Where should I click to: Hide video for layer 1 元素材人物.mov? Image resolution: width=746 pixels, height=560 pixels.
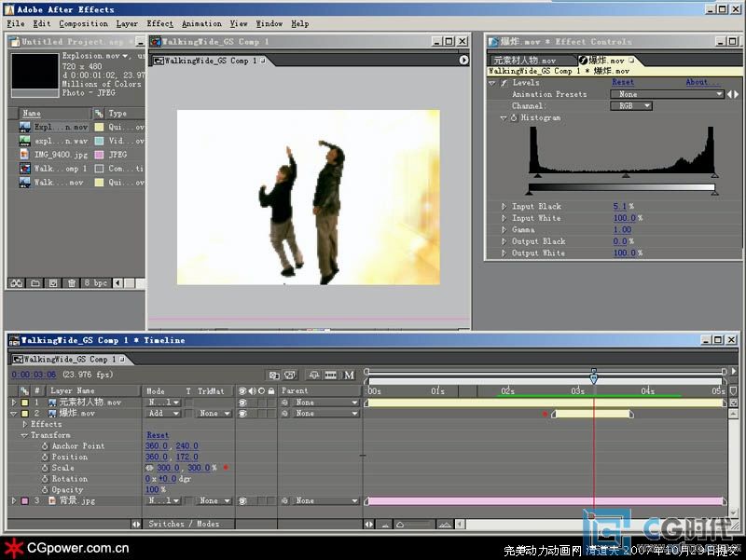pyautogui.click(x=242, y=403)
